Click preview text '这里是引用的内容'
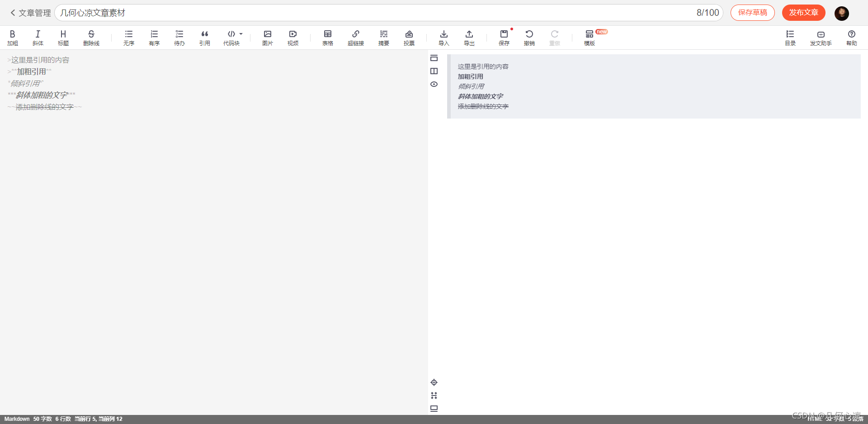The image size is (868, 424). pos(483,67)
